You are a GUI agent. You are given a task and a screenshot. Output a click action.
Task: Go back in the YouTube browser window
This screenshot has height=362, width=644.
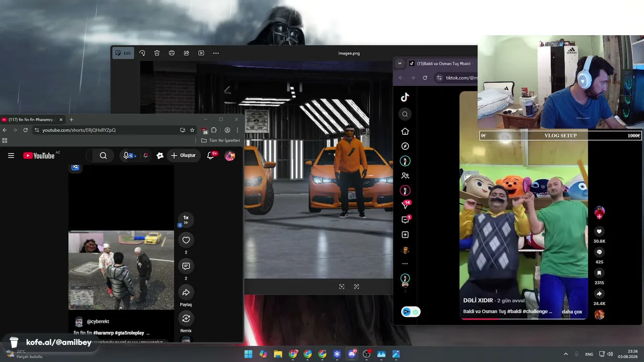[x=5, y=130]
